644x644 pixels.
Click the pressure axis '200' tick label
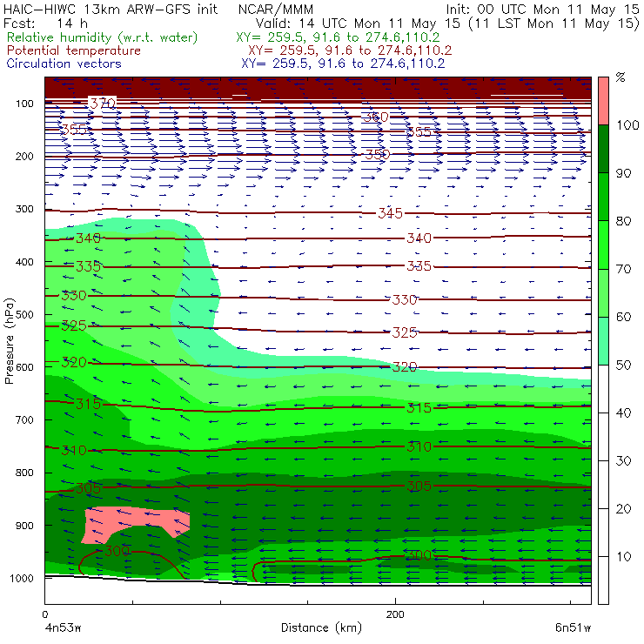(24, 156)
